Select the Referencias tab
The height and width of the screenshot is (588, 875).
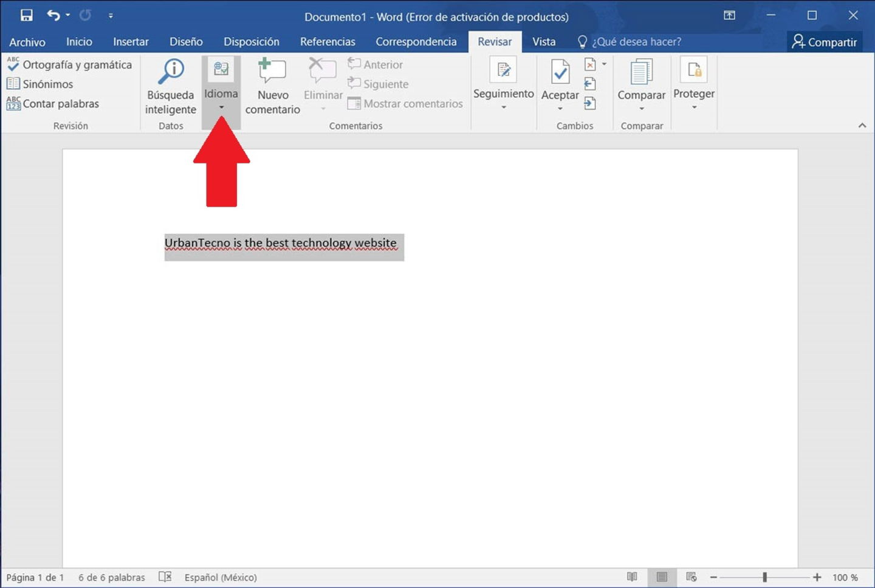[x=328, y=41]
